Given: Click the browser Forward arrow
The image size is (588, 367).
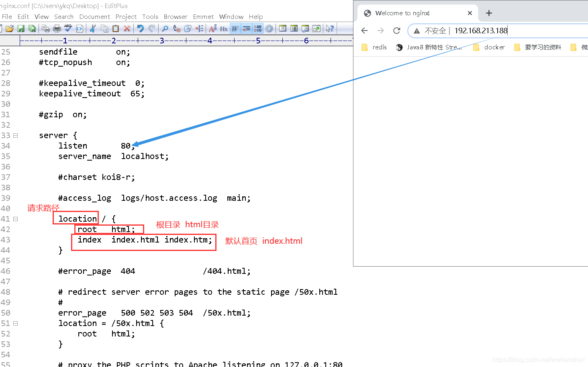Looking at the screenshot, I should coord(381,31).
